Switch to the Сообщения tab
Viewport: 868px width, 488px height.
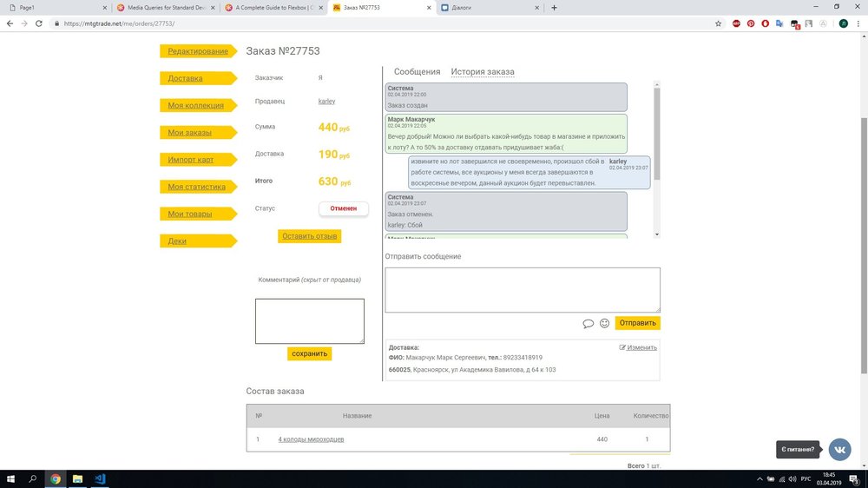pos(417,72)
